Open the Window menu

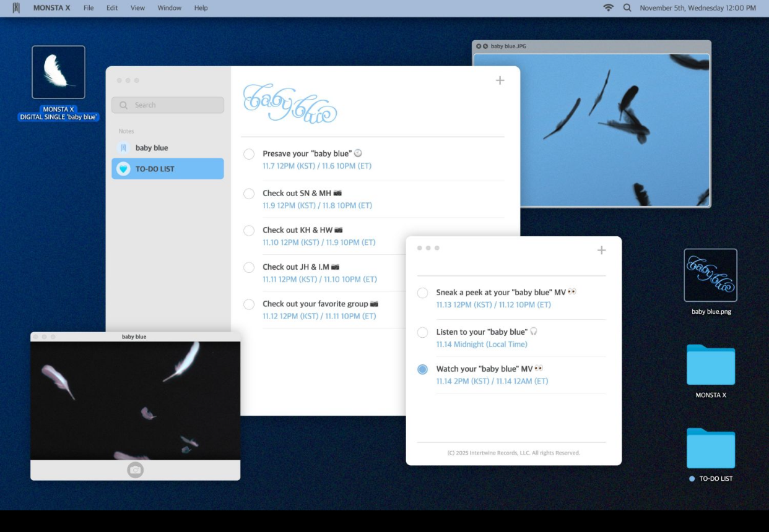click(x=169, y=8)
